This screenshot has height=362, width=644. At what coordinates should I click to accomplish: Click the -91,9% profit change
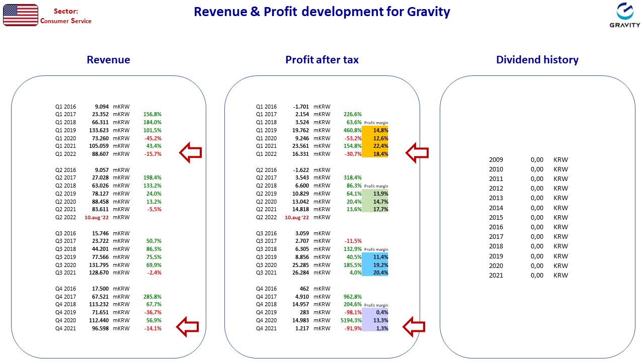tap(353, 328)
